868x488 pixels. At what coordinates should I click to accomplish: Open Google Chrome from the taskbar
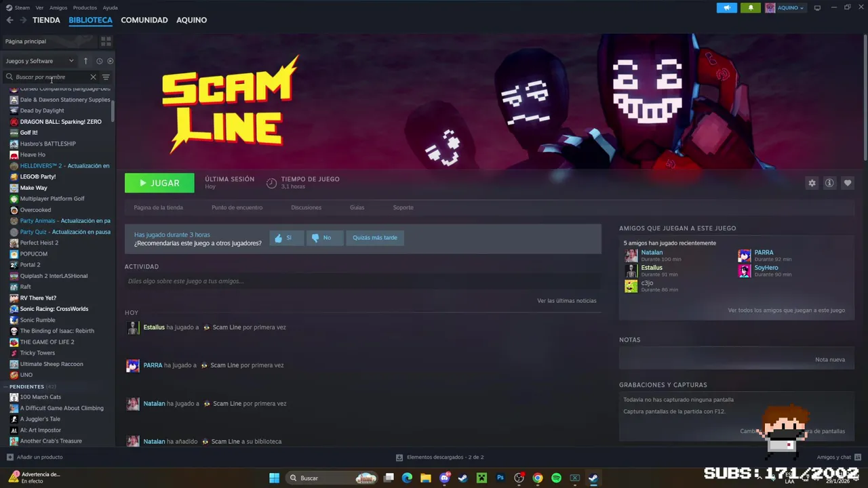coord(538,478)
